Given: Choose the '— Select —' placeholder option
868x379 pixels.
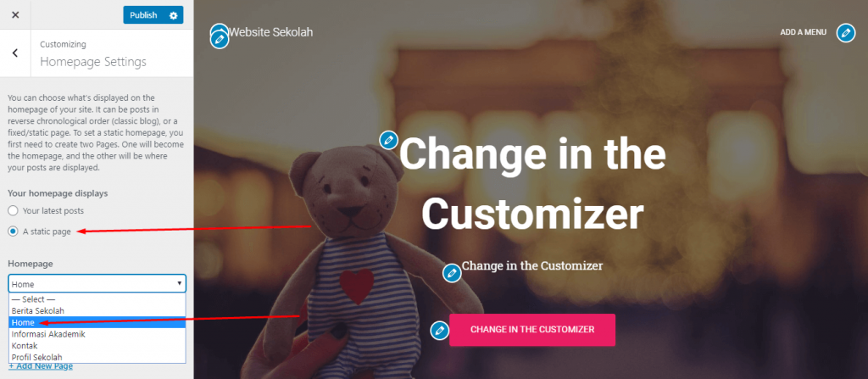Looking at the screenshot, I should click(x=97, y=299).
